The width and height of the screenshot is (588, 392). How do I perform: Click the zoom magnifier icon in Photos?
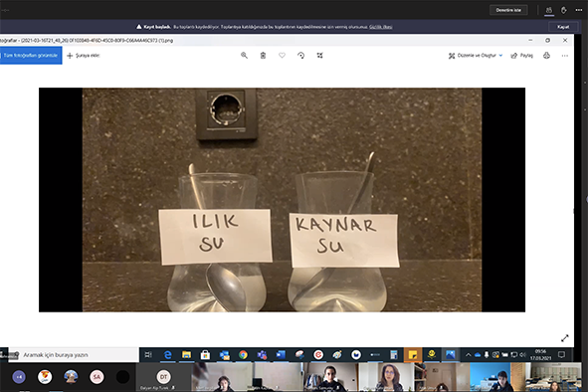click(x=244, y=56)
